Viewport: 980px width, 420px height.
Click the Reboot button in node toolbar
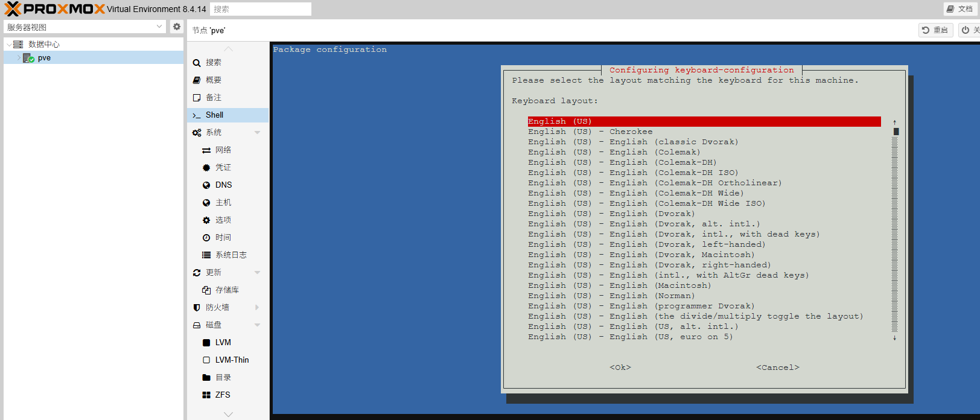point(935,30)
